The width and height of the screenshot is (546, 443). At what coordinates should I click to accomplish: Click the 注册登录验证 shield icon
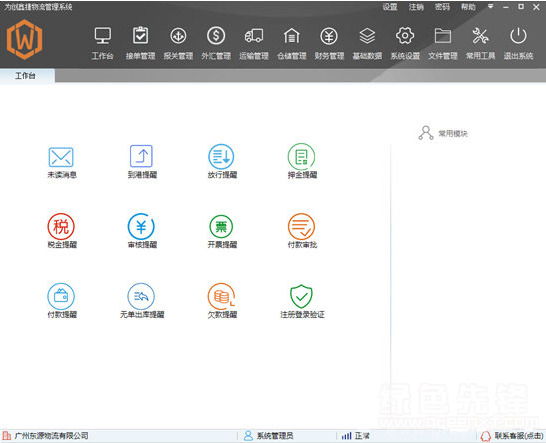tap(302, 296)
